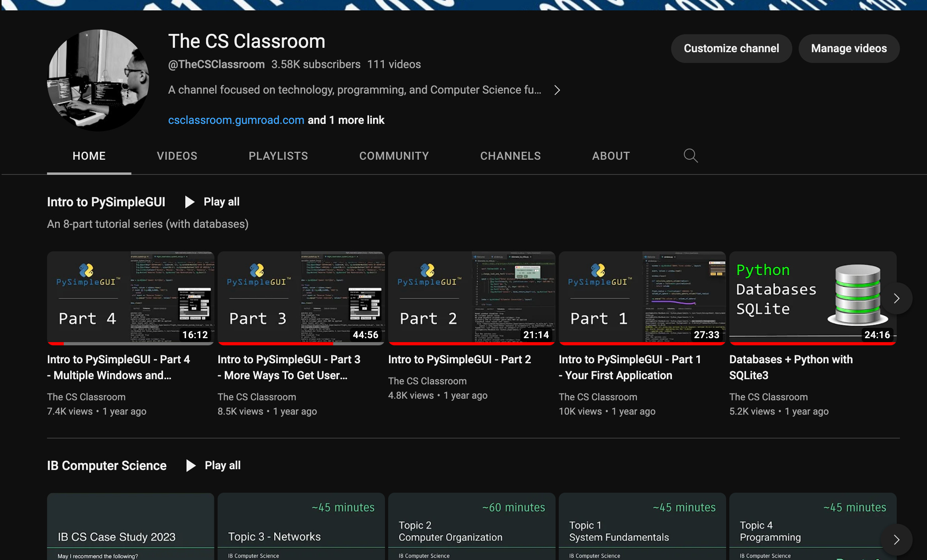Viewport: 927px width, 560px height.
Task: Open the Intro to PySimpleGUI Part 2 title
Action: pyautogui.click(x=459, y=359)
